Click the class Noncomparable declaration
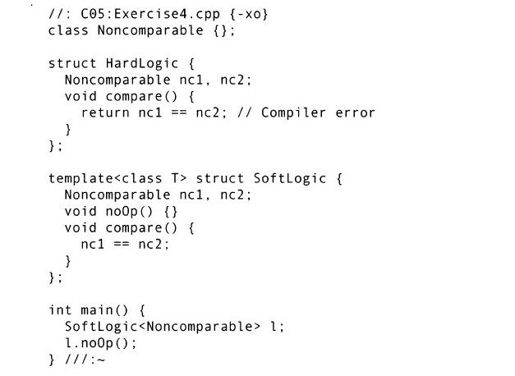515x376 pixels. tap(142, 30)
